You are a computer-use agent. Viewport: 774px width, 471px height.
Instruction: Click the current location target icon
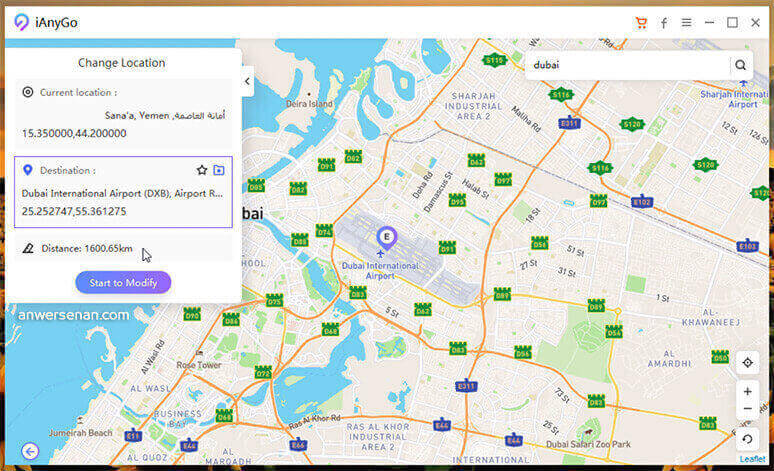coord(28,92)
